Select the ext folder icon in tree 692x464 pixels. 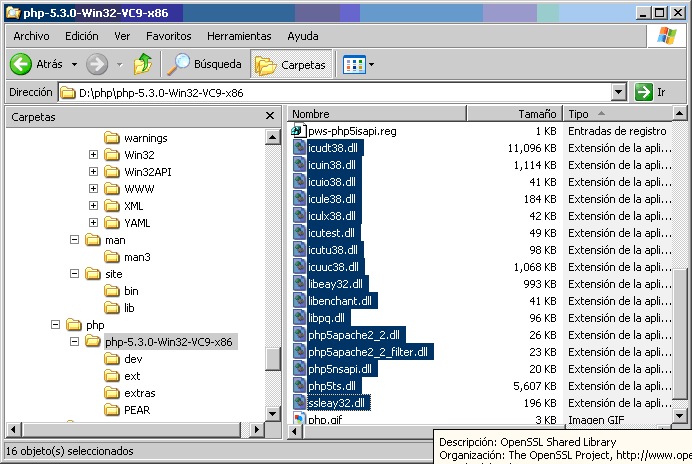coord(112,376)
